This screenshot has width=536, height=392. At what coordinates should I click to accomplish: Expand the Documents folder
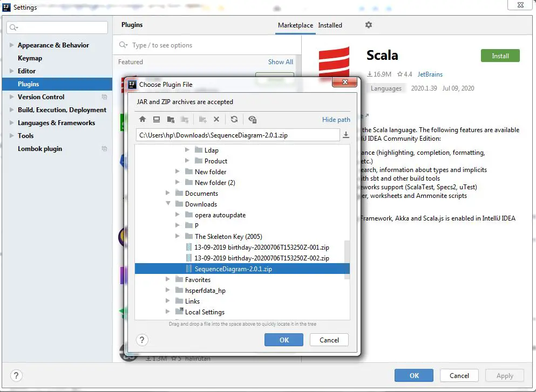point(167,193)
